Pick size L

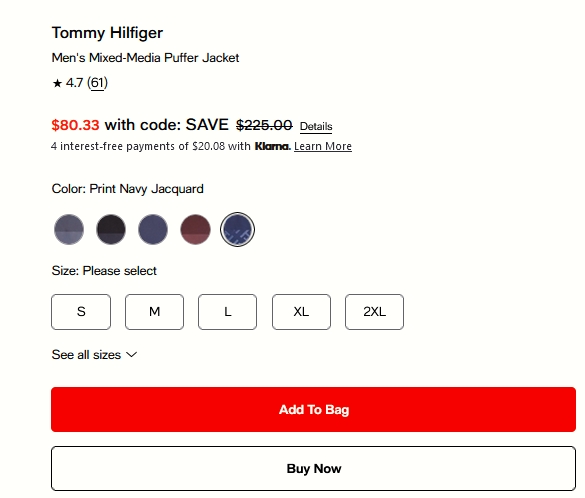point(228,312)
